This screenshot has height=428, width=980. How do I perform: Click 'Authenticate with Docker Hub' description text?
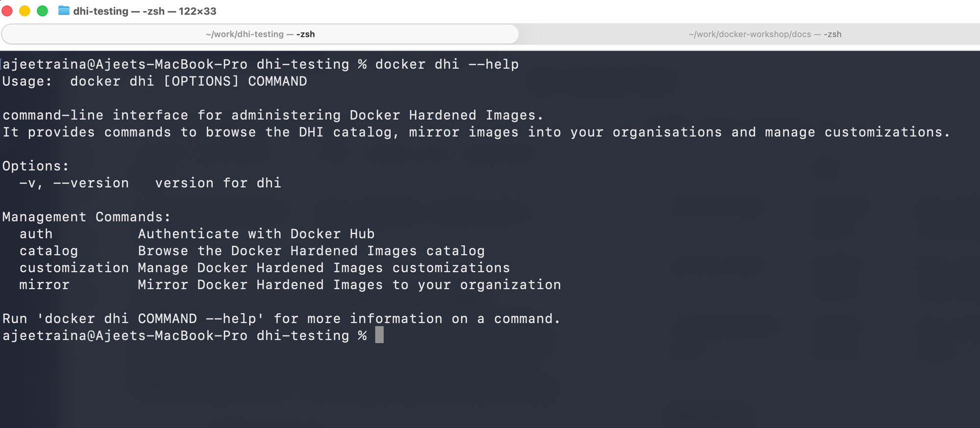click(256, 234)
